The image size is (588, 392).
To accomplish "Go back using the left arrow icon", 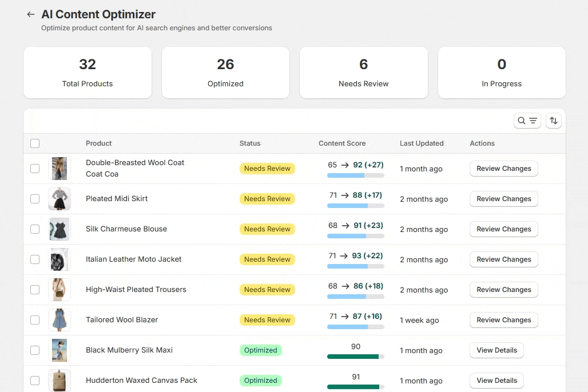I will (31, 14).
